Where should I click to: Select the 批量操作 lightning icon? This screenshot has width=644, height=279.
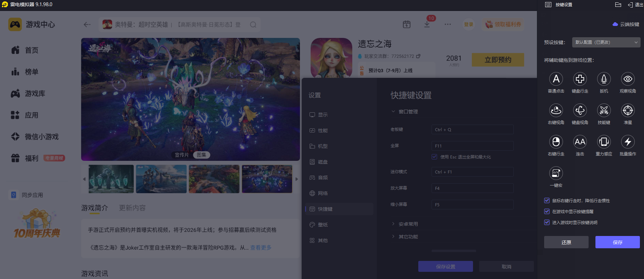click(x=628, y=142)
